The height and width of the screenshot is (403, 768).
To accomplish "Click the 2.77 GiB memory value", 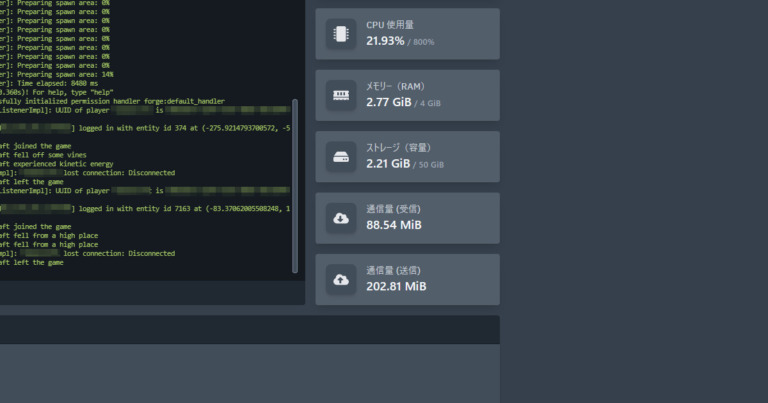I will tap(388, 102).
